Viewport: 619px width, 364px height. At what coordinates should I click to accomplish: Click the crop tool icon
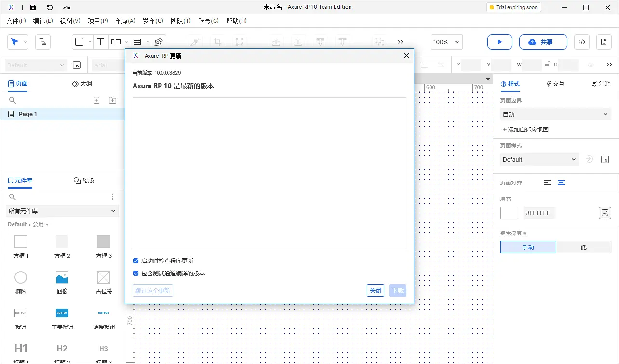(x=217, y=42)
